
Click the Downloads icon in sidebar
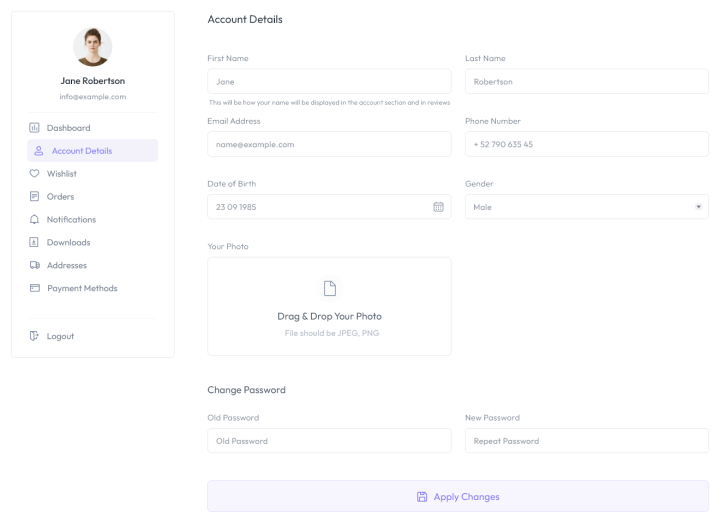(x=34, y=243)
